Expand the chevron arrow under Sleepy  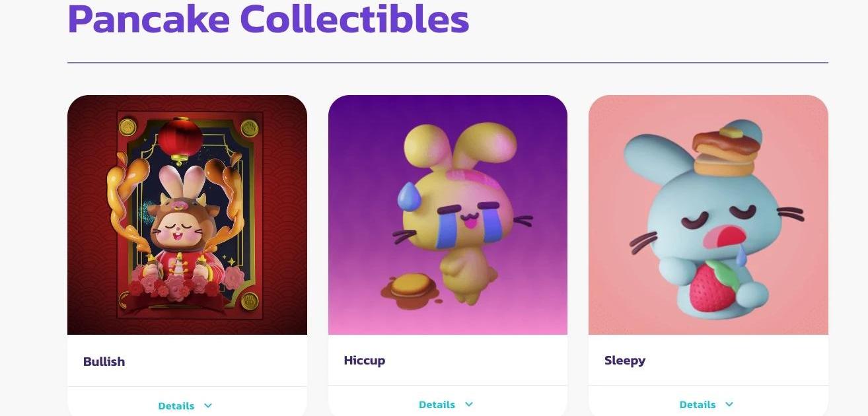pyautogui.click(x=729, y=404)
